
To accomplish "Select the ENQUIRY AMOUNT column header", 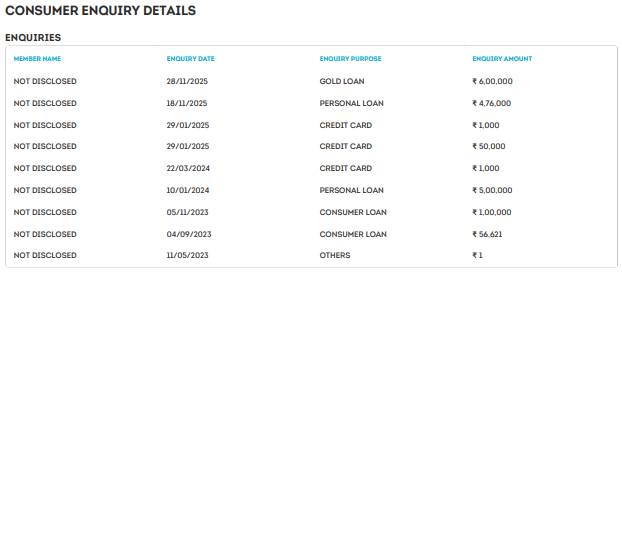I will (502, 59).
